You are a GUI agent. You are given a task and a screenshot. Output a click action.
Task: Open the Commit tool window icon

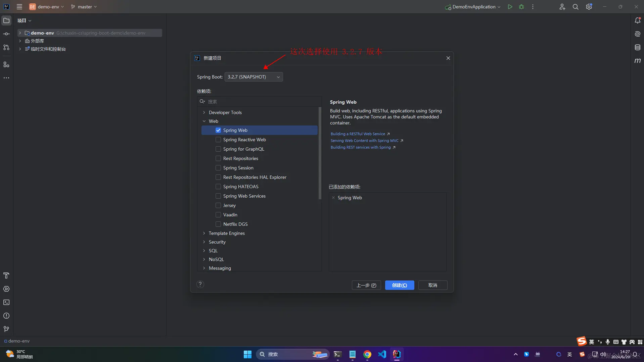coord(6,34)
